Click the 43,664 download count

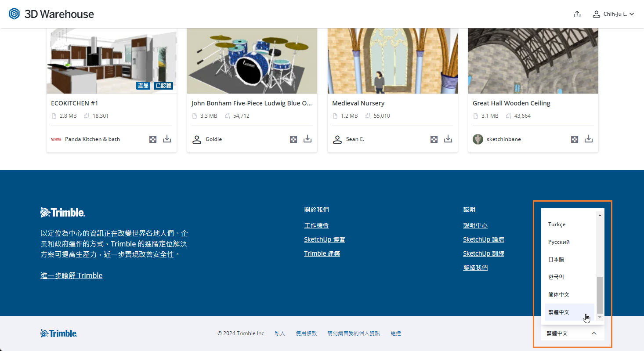point(522,116)
